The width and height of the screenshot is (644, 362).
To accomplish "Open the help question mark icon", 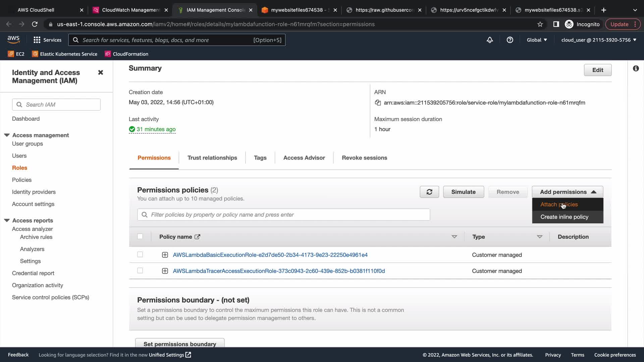I will coord(510,40).
